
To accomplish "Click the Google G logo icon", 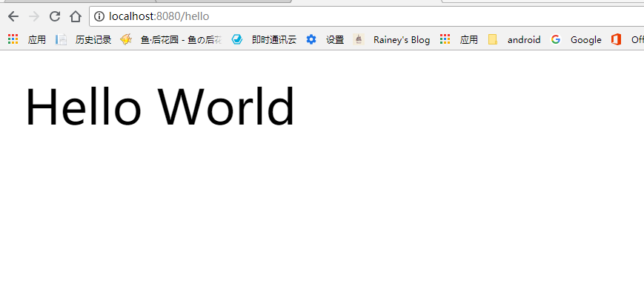I will pyautogui.click(x=556, y=39).
